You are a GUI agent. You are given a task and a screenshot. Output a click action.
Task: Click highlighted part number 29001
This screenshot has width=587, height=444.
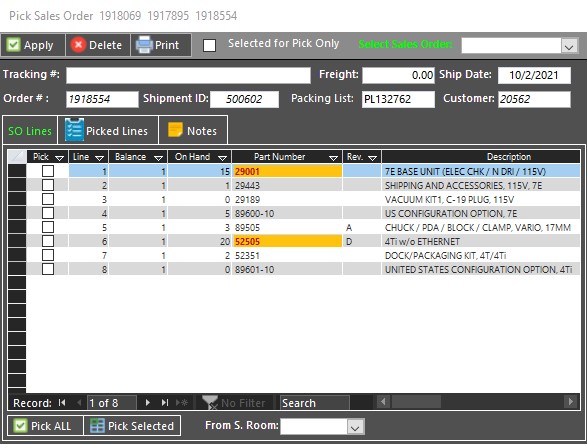pyautogui.click(x=287, y=171)
